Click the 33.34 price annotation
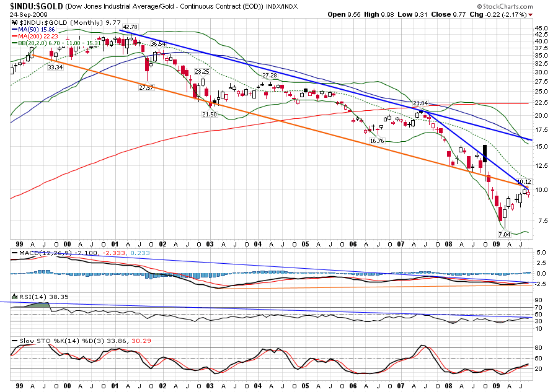Screen dimensions: 558x392 (55, 67)
